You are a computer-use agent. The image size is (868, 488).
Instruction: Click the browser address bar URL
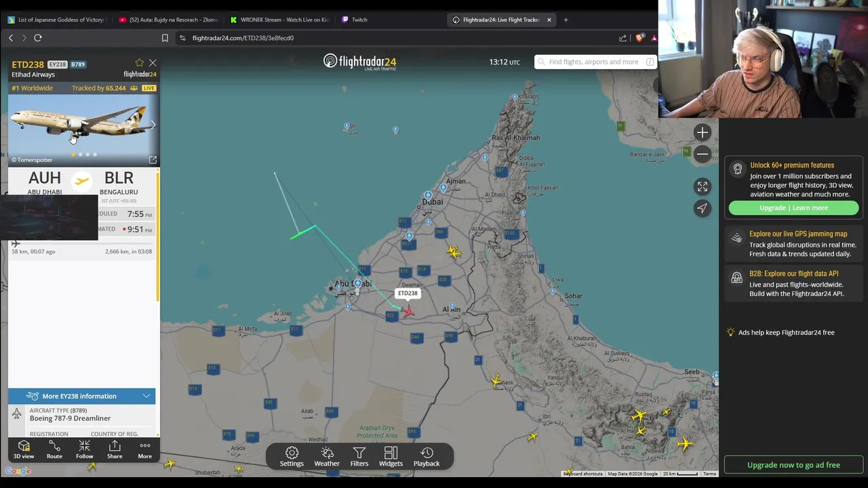point(243,38)
